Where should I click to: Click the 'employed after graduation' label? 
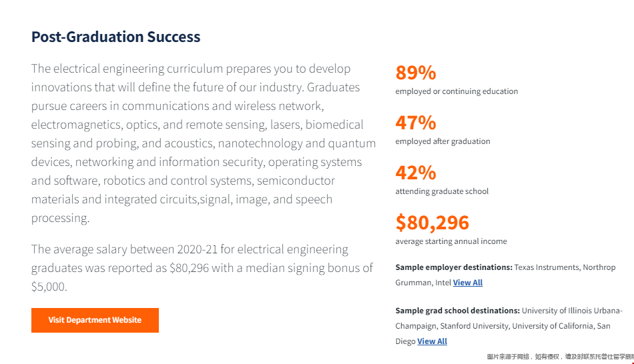point(442,141)
